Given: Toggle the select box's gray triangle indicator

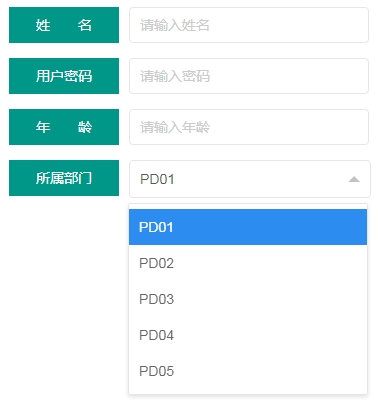Looking at the screenshot, I should [354, 179].
